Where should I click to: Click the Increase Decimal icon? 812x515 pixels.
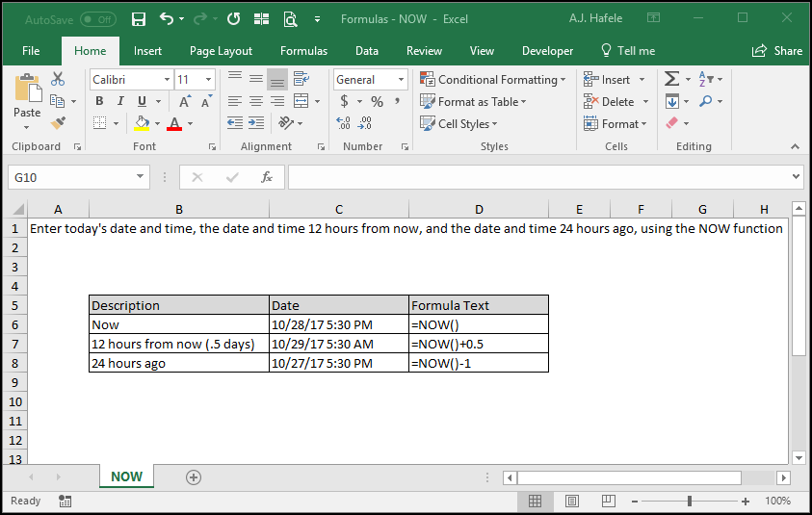(343, 123)
